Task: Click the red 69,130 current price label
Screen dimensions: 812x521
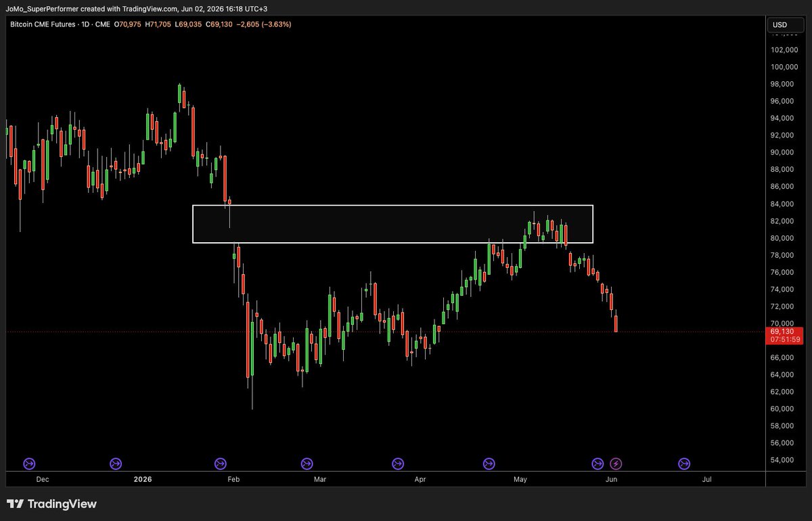Action: pos(782,332)
